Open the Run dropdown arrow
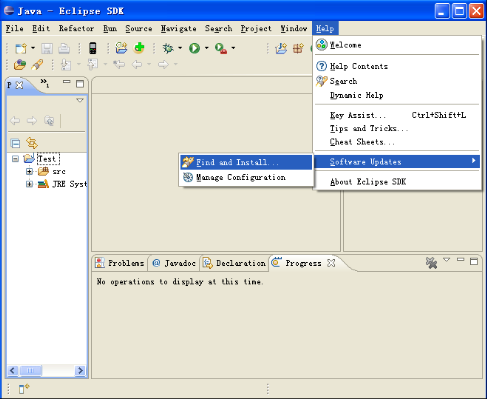This screenshot has height=399, width=487. pyautogui.click(x=207, y=48)
